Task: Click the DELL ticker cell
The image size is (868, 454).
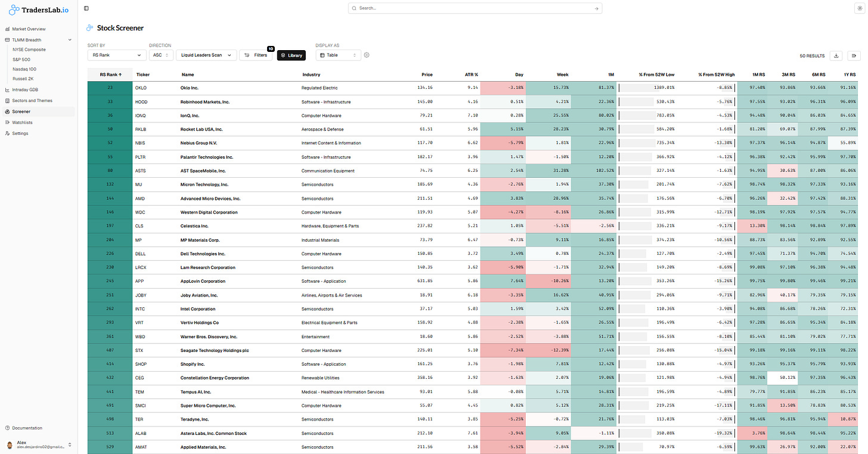Action: [x=141, y=254]
